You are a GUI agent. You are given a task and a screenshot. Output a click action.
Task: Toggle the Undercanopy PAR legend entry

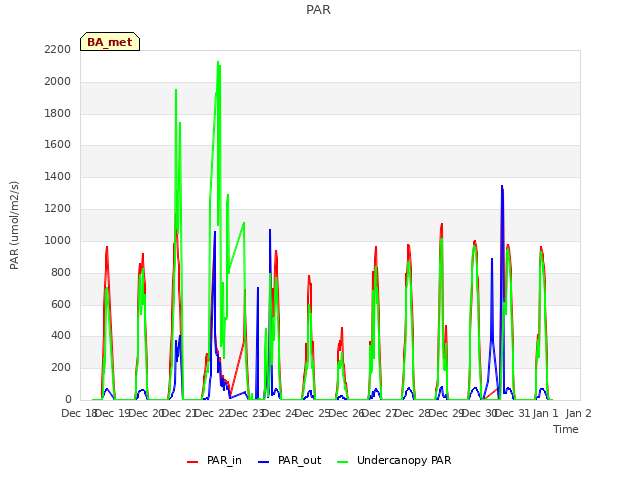point(394,460)
